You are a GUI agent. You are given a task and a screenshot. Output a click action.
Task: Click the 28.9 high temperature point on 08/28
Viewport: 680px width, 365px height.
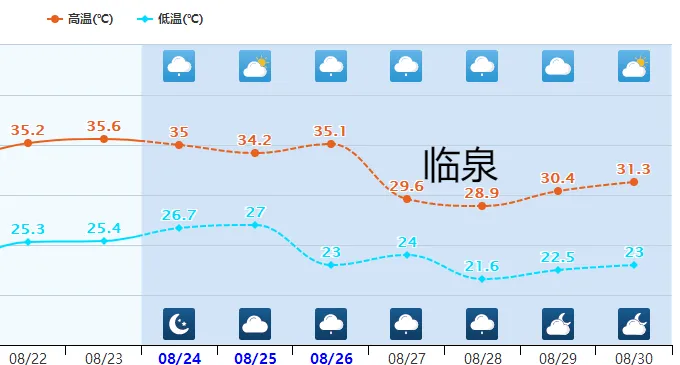pos(482,206)
